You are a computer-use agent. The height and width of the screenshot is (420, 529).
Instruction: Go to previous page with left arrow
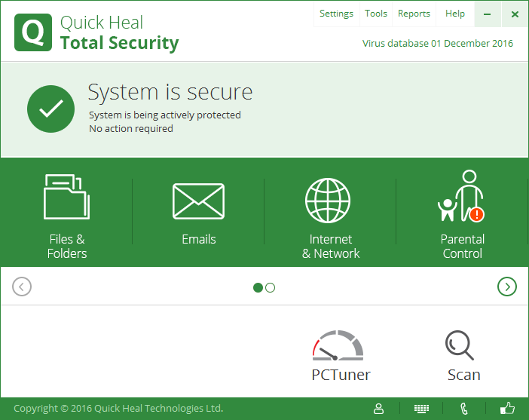(x=22, y=287)
